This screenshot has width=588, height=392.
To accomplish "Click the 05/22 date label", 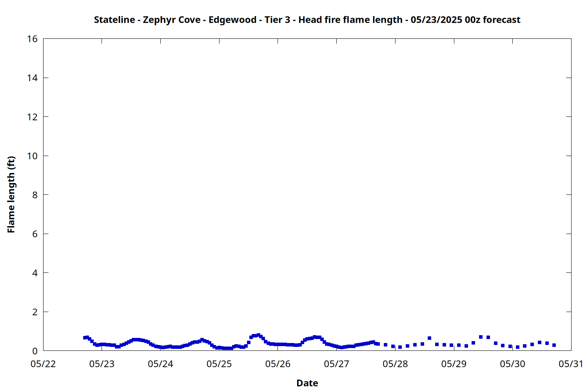I will click(43, 364).
